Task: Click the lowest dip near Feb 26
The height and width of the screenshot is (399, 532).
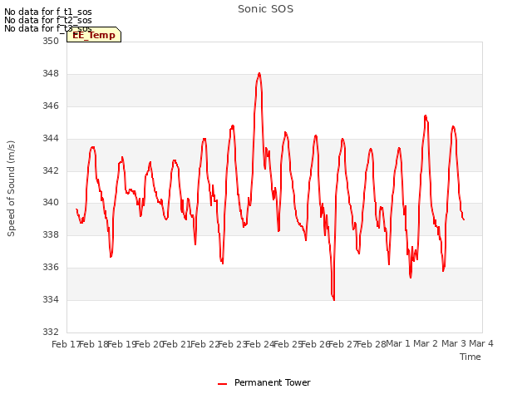Action: click(334, 299)
